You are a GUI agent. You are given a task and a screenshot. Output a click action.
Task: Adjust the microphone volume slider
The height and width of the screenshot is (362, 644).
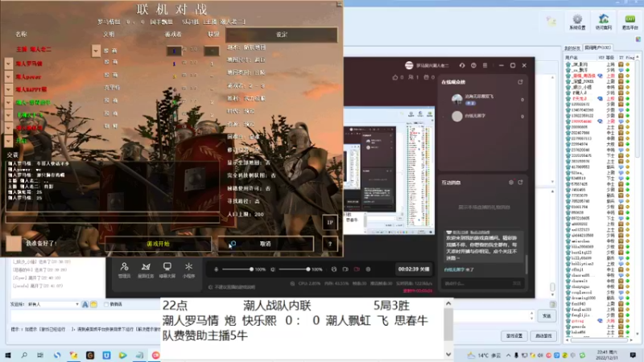pos(237,269)
